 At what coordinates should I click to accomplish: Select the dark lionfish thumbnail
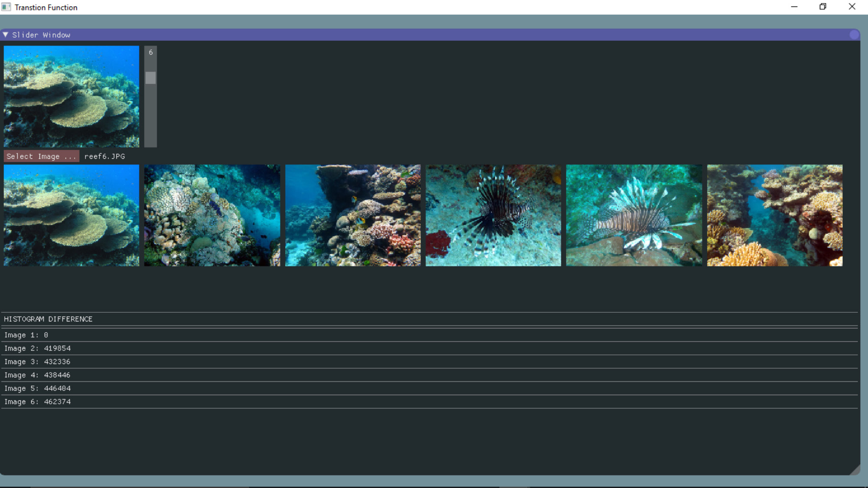pyautogui.click(x=493, y=215)
